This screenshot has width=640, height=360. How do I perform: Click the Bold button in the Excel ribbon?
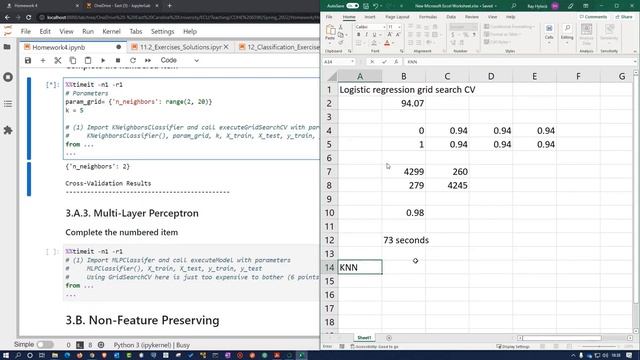tap(358, 35)
